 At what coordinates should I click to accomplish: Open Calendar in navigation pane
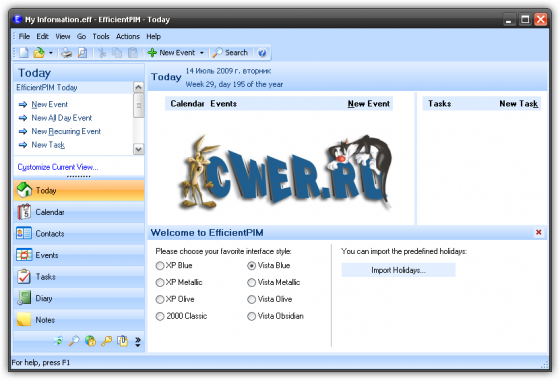point(79,212)
